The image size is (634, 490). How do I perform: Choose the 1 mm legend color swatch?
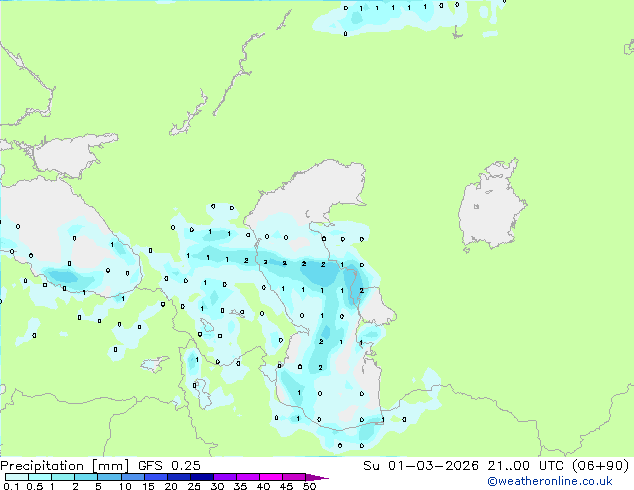pyautogui.click(x=63, y=477)
